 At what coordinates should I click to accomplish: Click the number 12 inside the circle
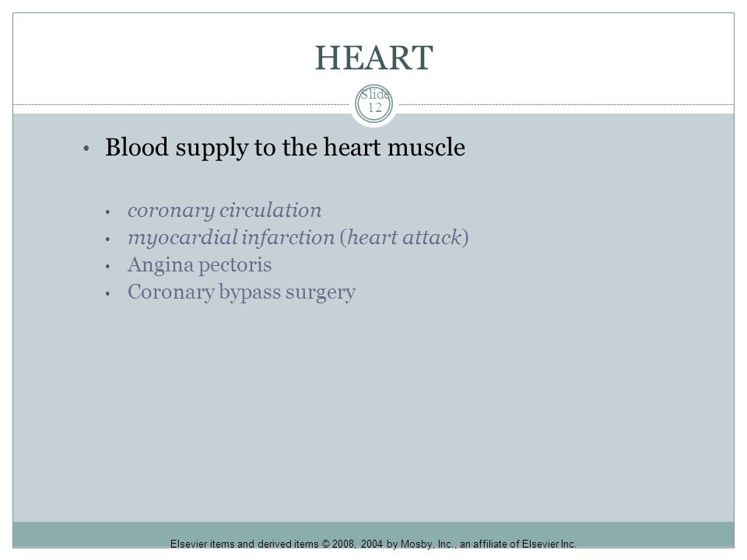pos(374,107)
